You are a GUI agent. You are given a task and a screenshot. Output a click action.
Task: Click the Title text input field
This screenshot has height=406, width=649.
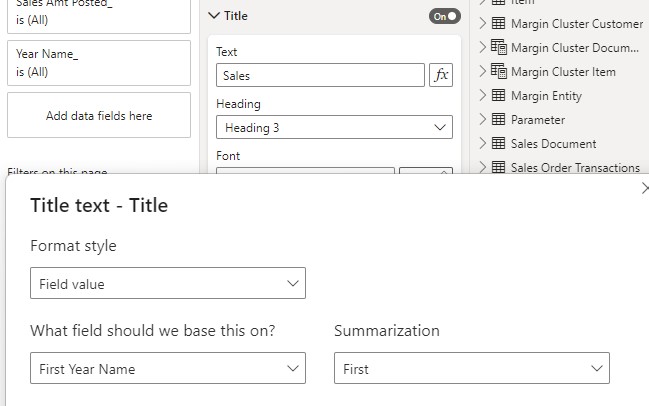coord(320,75)
